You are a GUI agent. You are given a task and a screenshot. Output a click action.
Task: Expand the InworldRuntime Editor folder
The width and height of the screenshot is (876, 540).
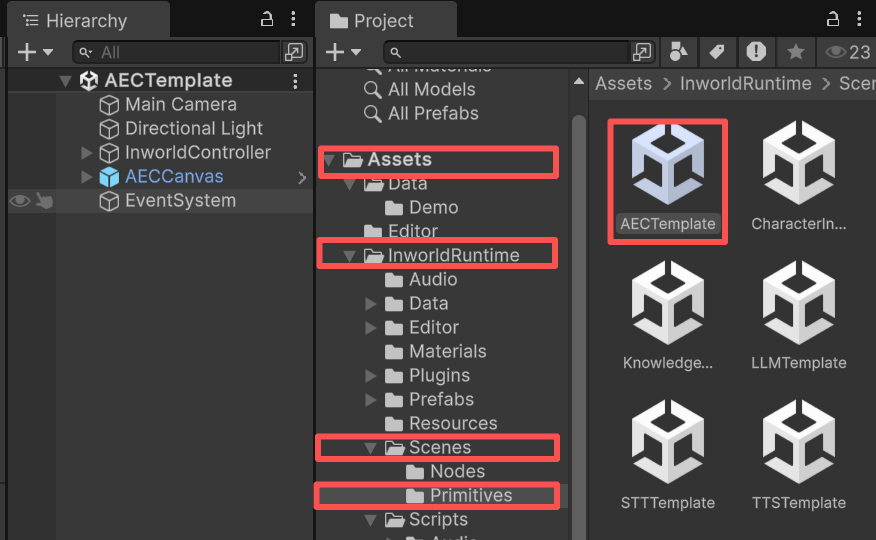370,327
